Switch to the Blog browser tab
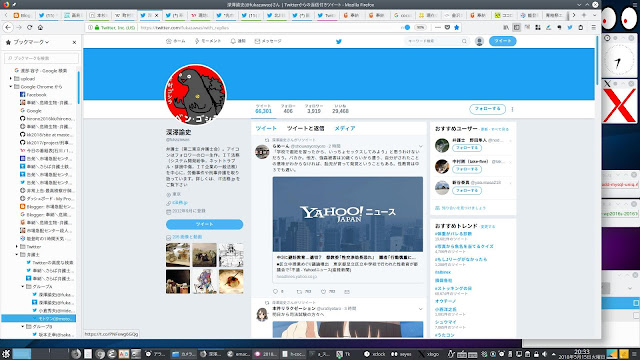640x360 pixels. click(23, 15)
